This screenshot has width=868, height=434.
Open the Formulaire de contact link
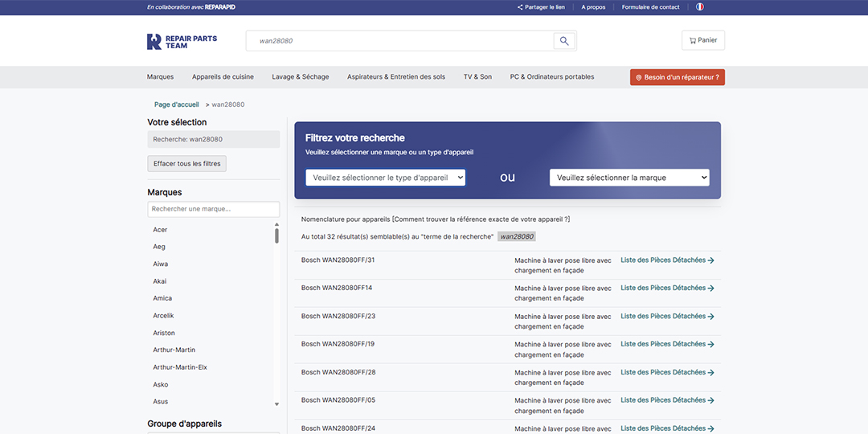[x=650, y=7]
